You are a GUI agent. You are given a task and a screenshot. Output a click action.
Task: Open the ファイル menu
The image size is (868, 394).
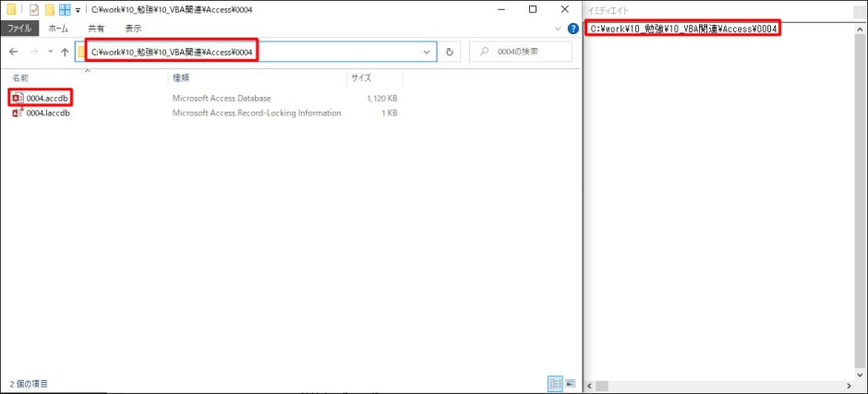[20, 29]
